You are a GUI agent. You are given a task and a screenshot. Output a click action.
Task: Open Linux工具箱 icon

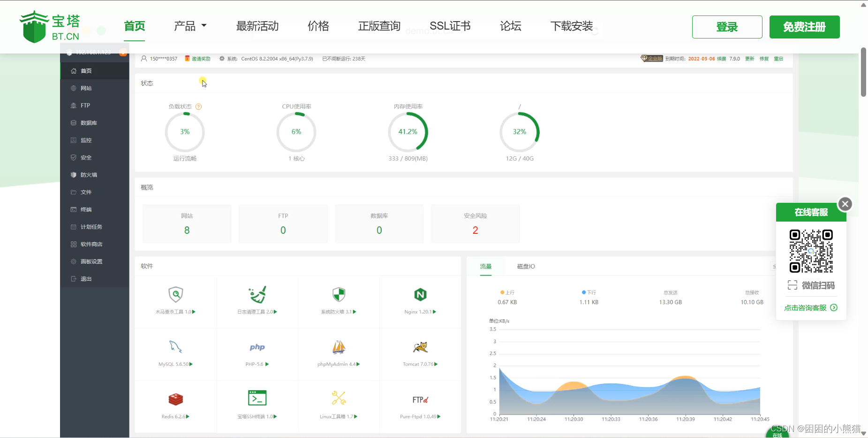click(x=339, y=398)
